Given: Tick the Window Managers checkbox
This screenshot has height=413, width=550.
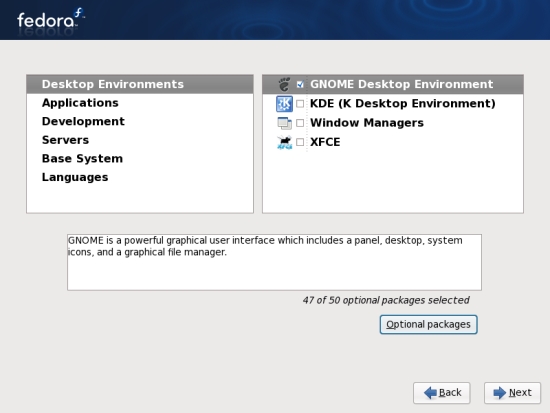Looking at the screenshot, I should [x=300, y=123].
